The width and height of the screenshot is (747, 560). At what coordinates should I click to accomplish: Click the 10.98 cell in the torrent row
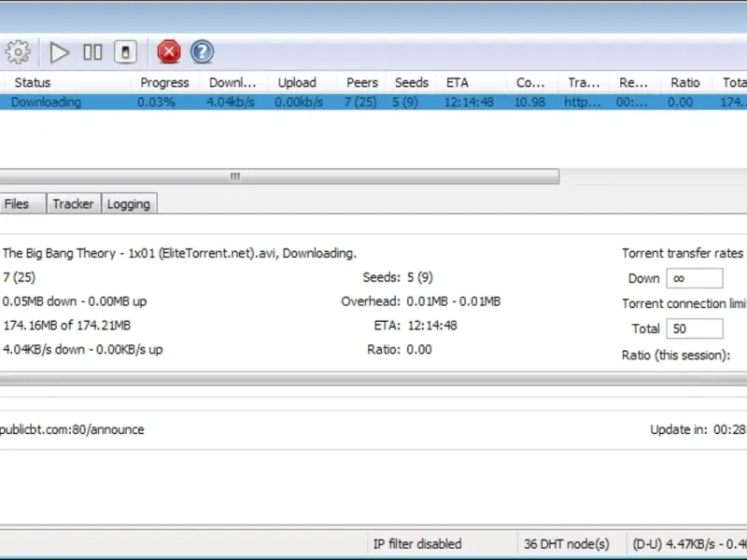[529, 102]
